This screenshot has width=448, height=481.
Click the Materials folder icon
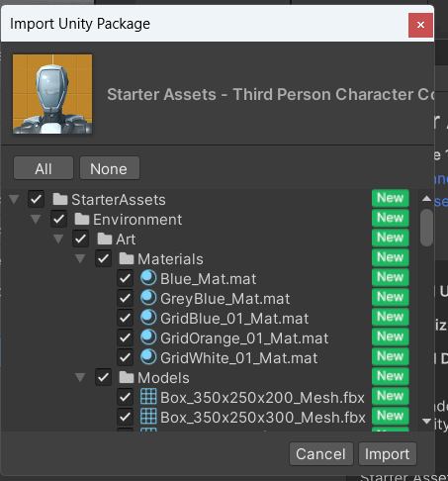point(127,258)
